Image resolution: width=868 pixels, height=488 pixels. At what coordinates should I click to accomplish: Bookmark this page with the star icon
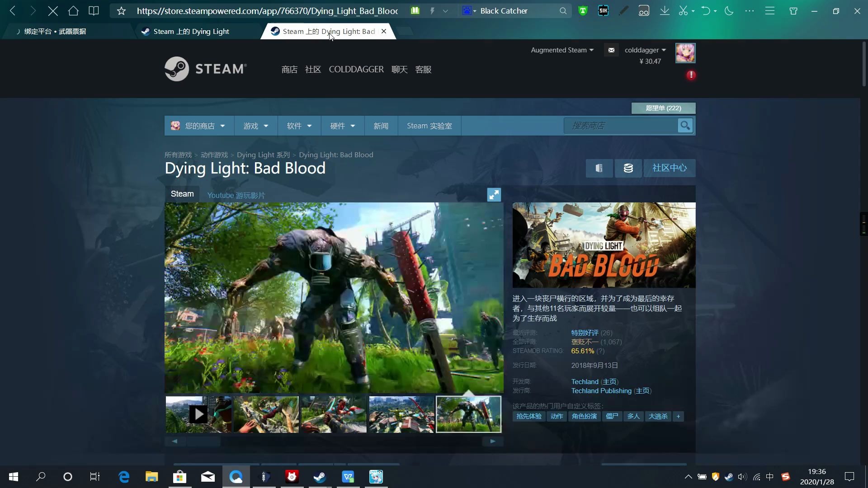pos(121,11)
